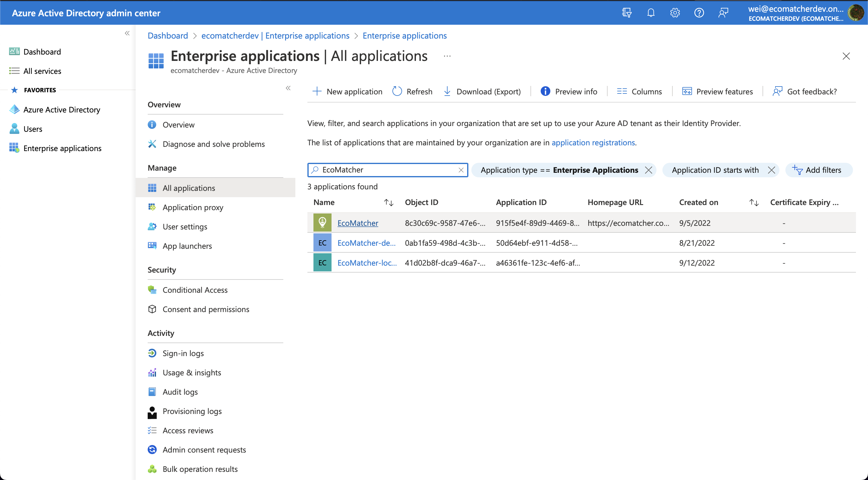Viewport: 868px width, 480px height.
Task: Click Application ID 50d64ebf-e911-4d58 cell
Action: click(536, 243)
